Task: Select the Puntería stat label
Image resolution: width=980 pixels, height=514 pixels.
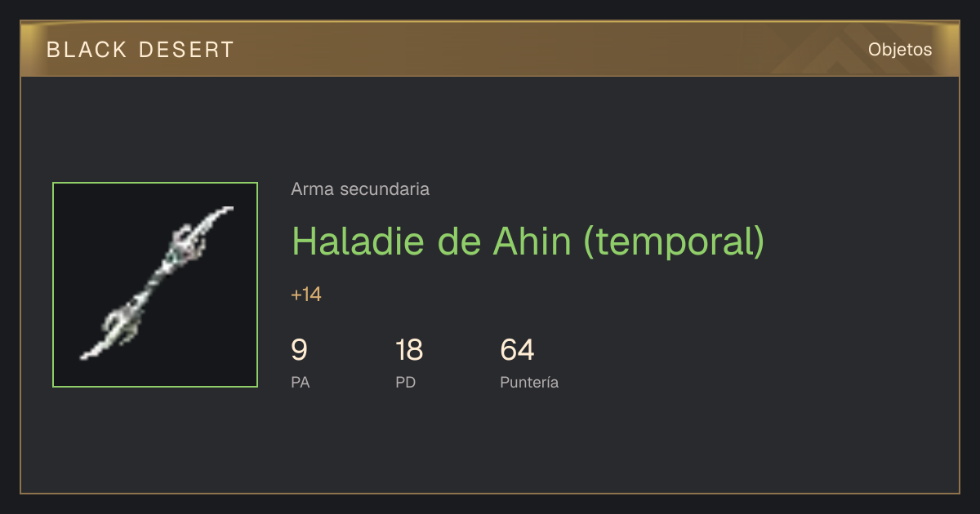Action: point(529,382)
